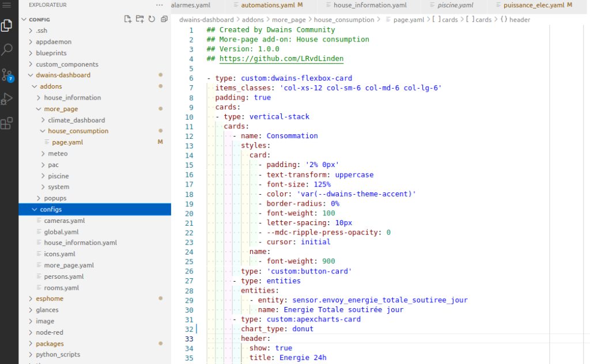The height and width of the screenshot is (364, 590).
Task: Expand the .ssh folder
Action: 95,31
